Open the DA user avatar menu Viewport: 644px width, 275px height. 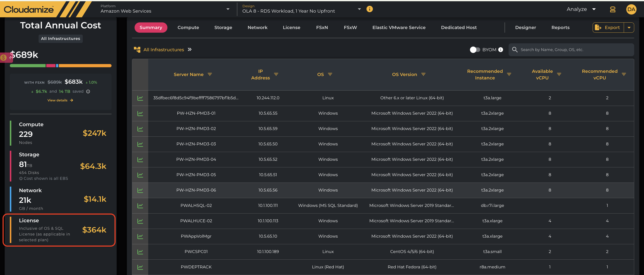pyautogui.click(x=631, y=10)
